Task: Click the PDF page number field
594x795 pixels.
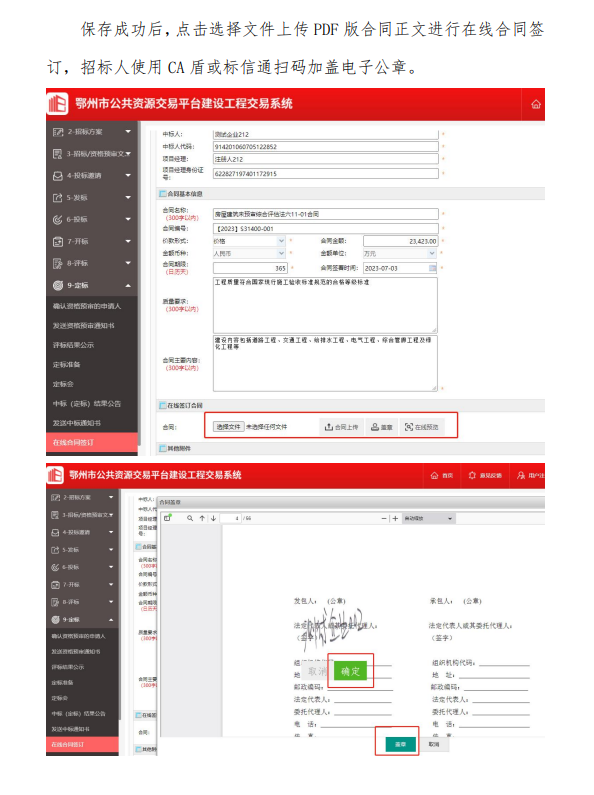Action: pos(232,518)
